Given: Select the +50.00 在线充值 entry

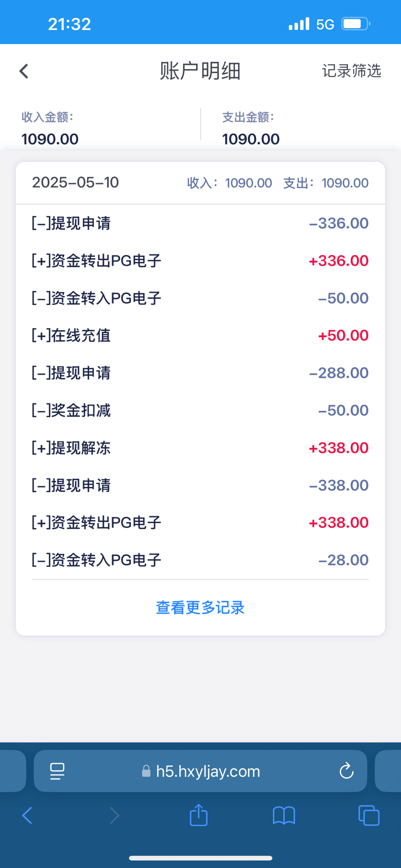Looking at the screenshot, I should pos(200,335).
